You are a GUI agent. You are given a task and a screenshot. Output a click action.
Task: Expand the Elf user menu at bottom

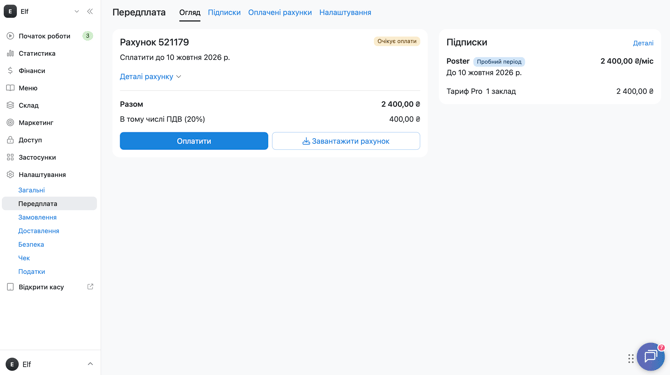[x=50, y=364]
